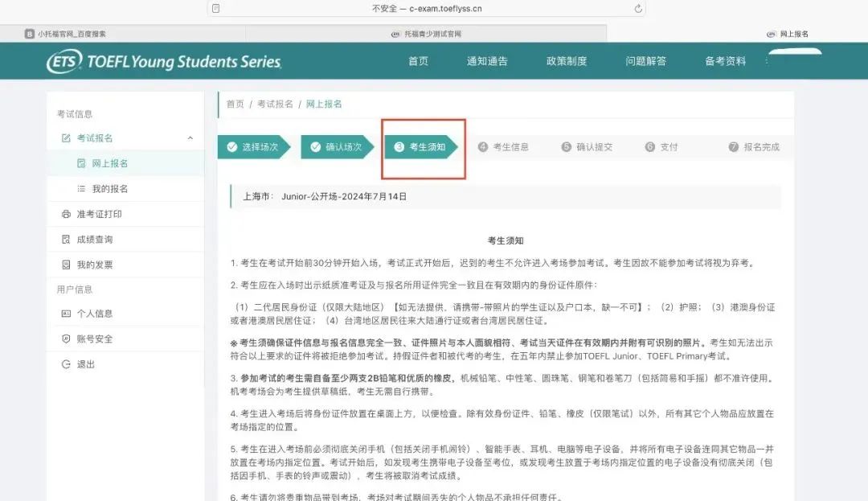Image resolution: width=868 pixels, height=501 pixels.
Task: Click the 网上报名 document icon in sidebar
Action: [x=81, y=163]
